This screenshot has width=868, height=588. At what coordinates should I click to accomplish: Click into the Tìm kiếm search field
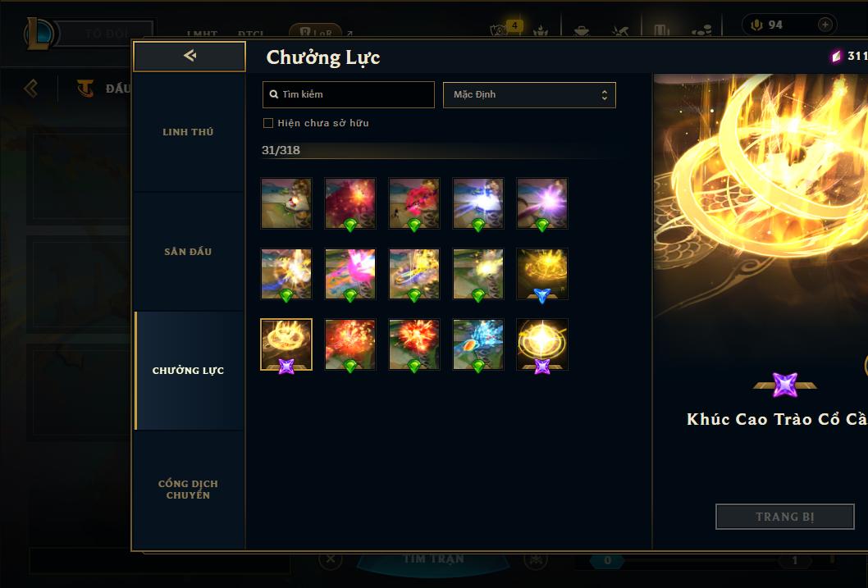tap(348, 94)
